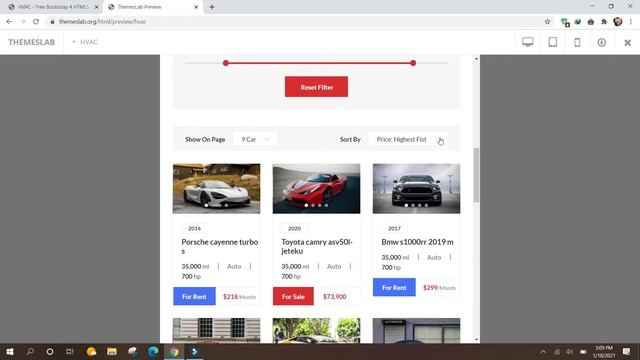
Task: Open File Explorer from the taskbar
Action: pos(112,351)
